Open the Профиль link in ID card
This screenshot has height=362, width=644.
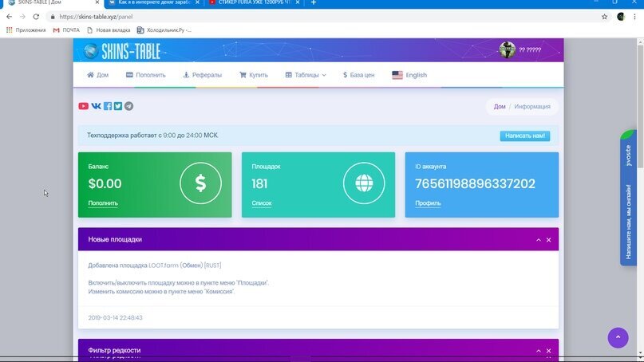[428, 203]
